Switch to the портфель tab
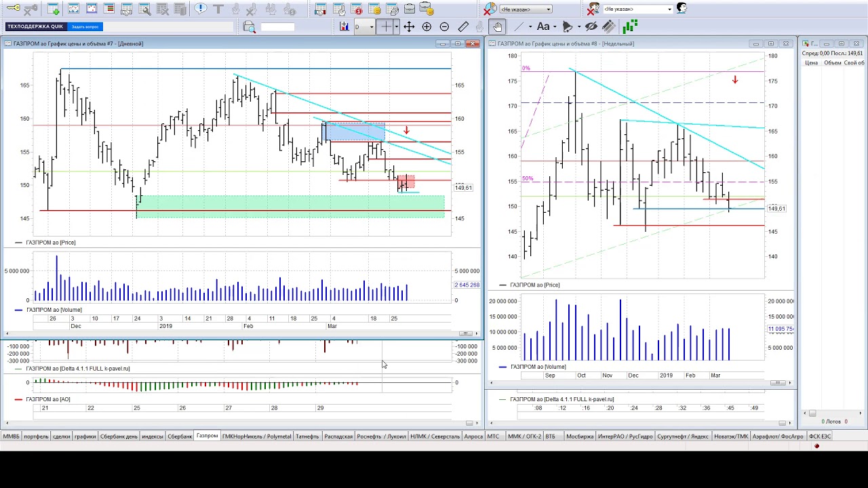The width and height of the screenshot is (868, 488). 36,436
